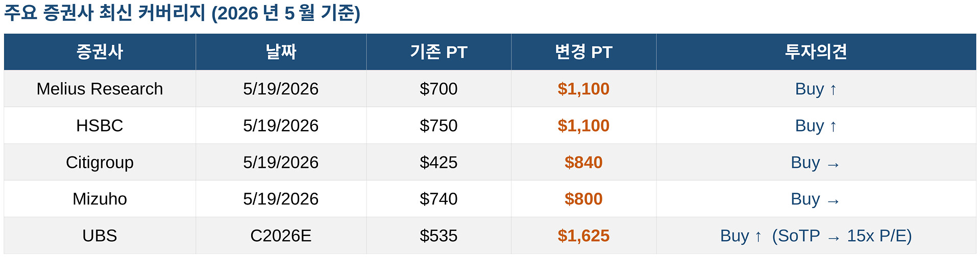Select the $840 changed price target

pos(583,162)
